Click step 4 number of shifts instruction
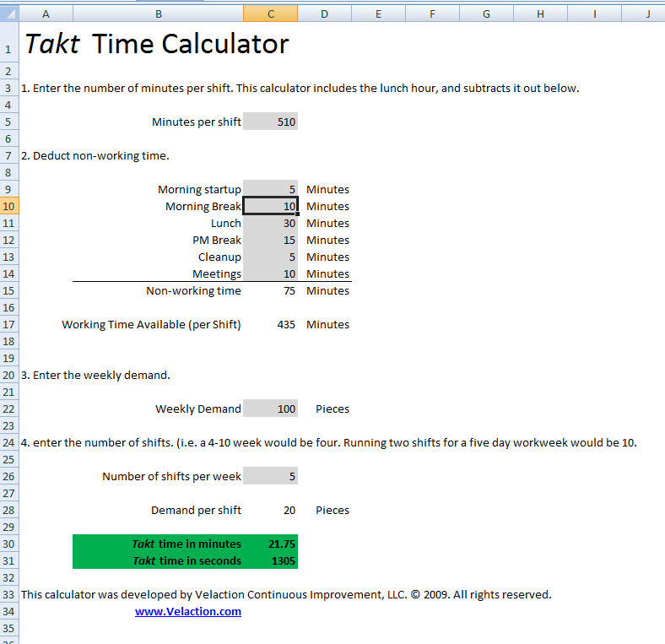This screenshot has width=665, height=644. tap(328, 443)
